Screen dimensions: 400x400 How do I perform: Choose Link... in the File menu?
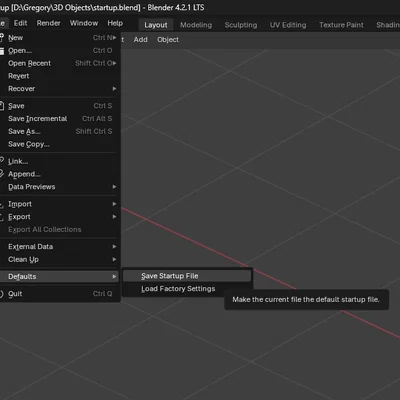coord(59,161)
